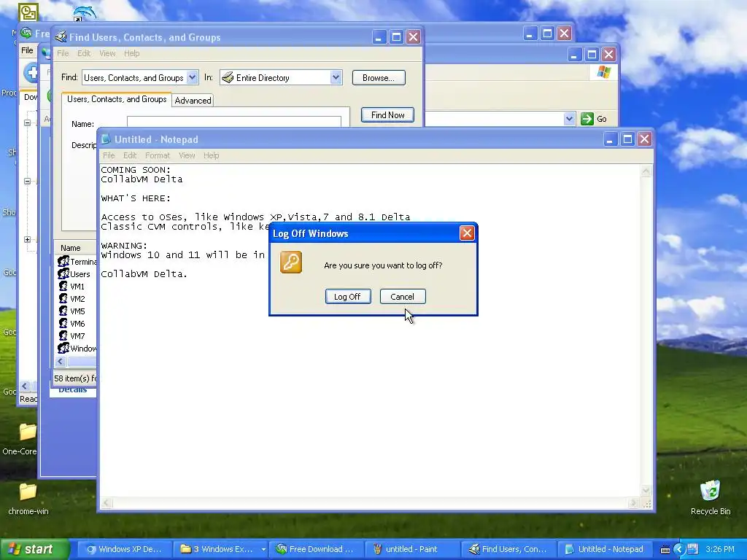Open the 'In: Entire Directory' dropdown
747x560 pixels.
click(x=336, y=77)
